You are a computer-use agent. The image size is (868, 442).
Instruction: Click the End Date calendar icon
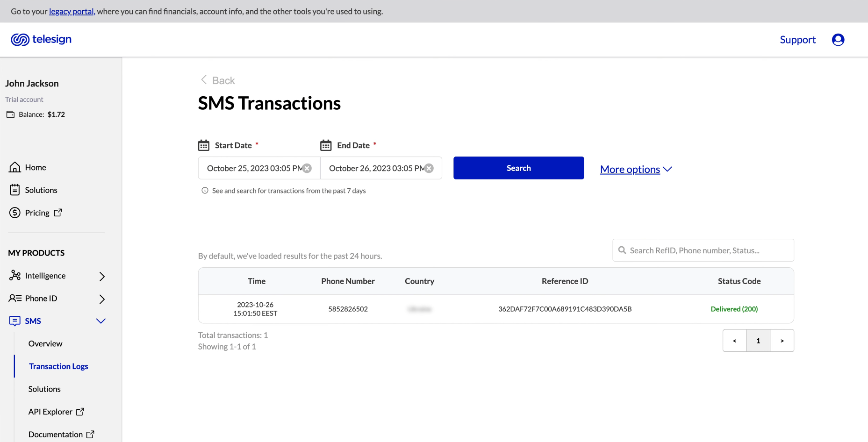coord(325,145)
